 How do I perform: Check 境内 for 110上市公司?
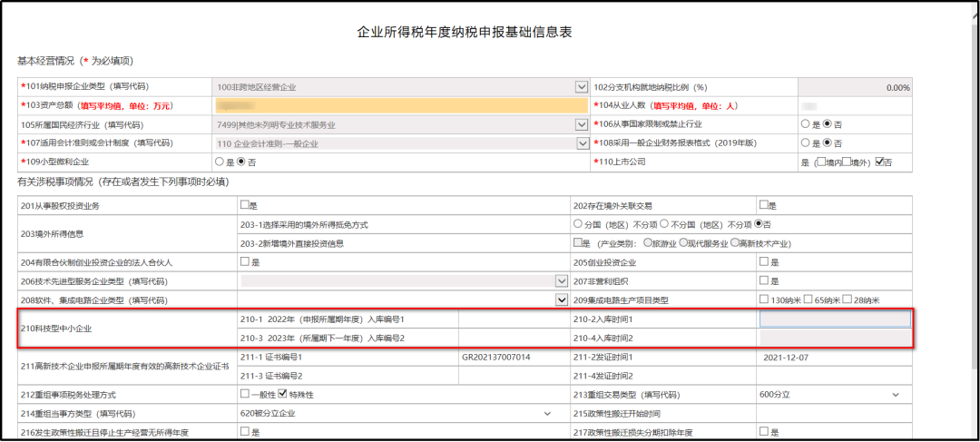(821, 162)
